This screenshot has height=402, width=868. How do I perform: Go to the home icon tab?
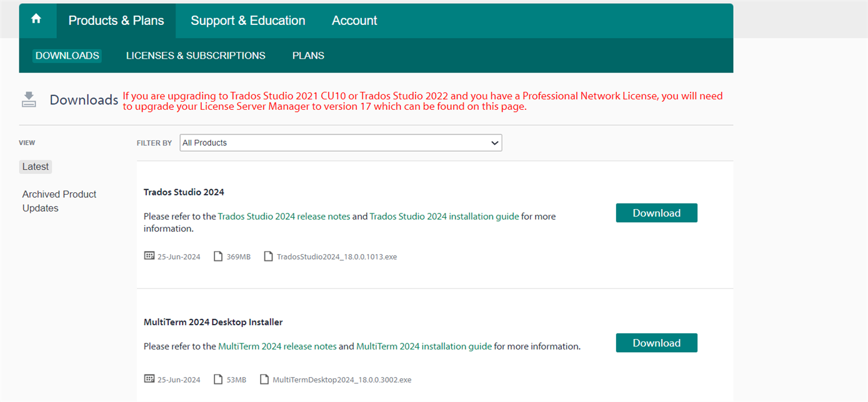point(36,19)
